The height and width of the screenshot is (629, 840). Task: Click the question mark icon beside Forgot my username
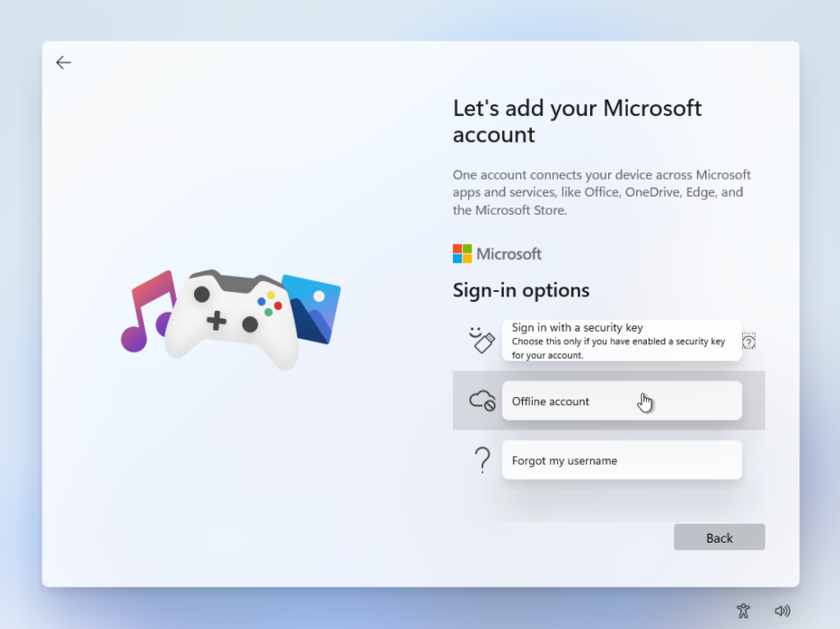click(482, 459)
